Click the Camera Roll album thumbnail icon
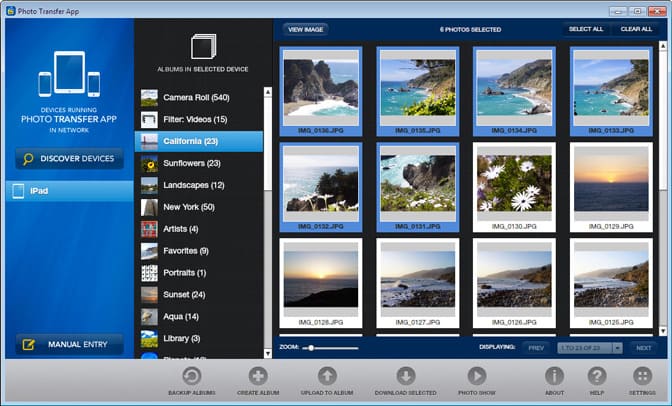This screenshot has height=406, width=672. [149, 98]
